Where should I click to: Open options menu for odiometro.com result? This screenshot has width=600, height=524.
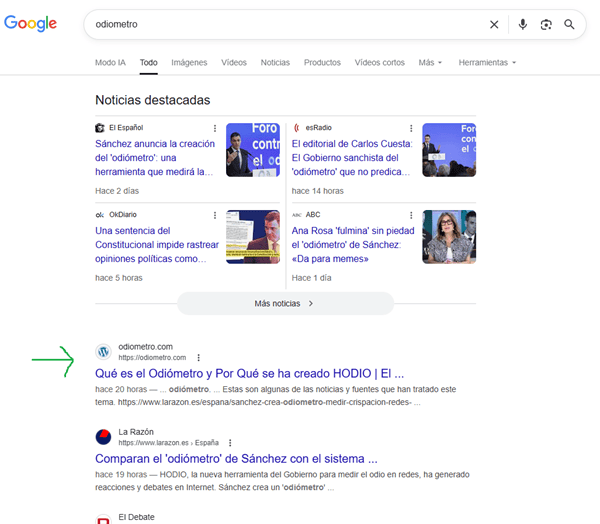[198, 357]
